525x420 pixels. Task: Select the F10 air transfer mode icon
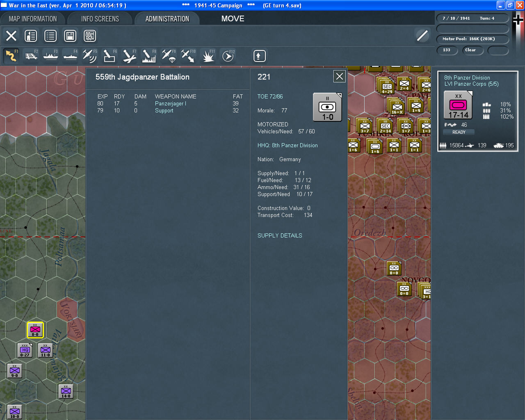pyautogui.click(x=188, y=56)
